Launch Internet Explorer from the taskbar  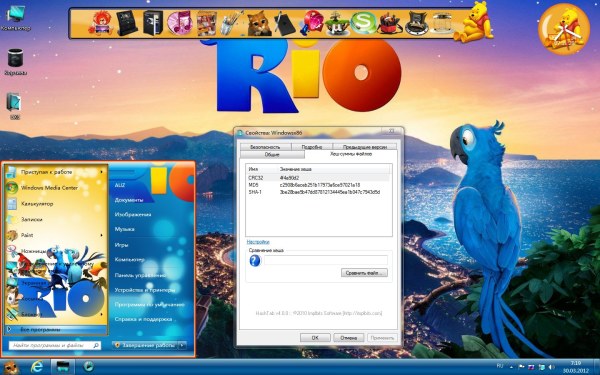point(37,367)
